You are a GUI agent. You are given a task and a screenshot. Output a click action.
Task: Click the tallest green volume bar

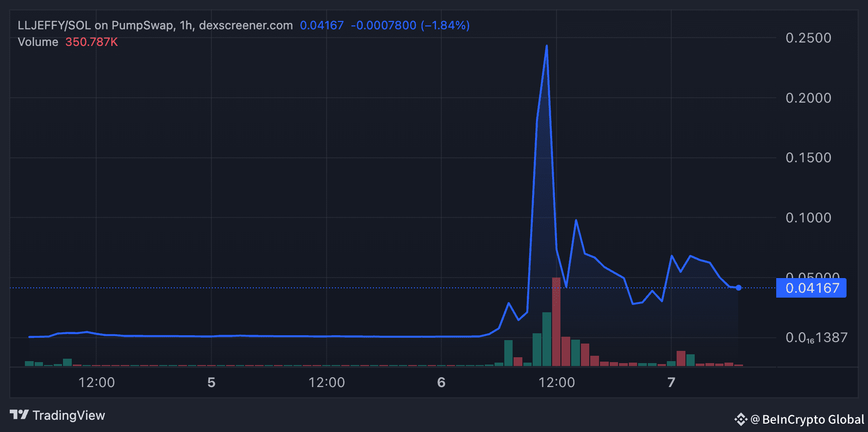tap(547, 339)
